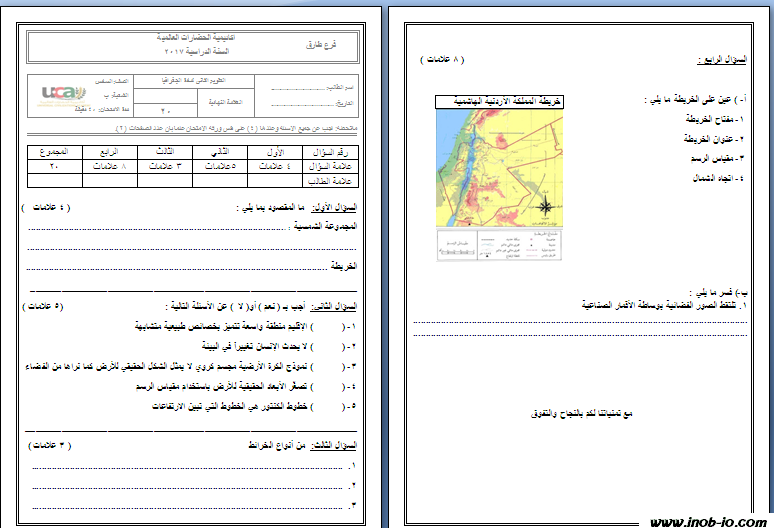Click the compass rose on the map
The image size is (774, 528).
point(547,207)
